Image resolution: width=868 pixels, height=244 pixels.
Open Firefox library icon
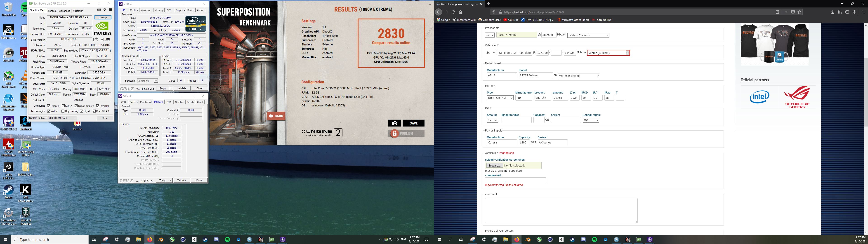click(x=840, y=12)
